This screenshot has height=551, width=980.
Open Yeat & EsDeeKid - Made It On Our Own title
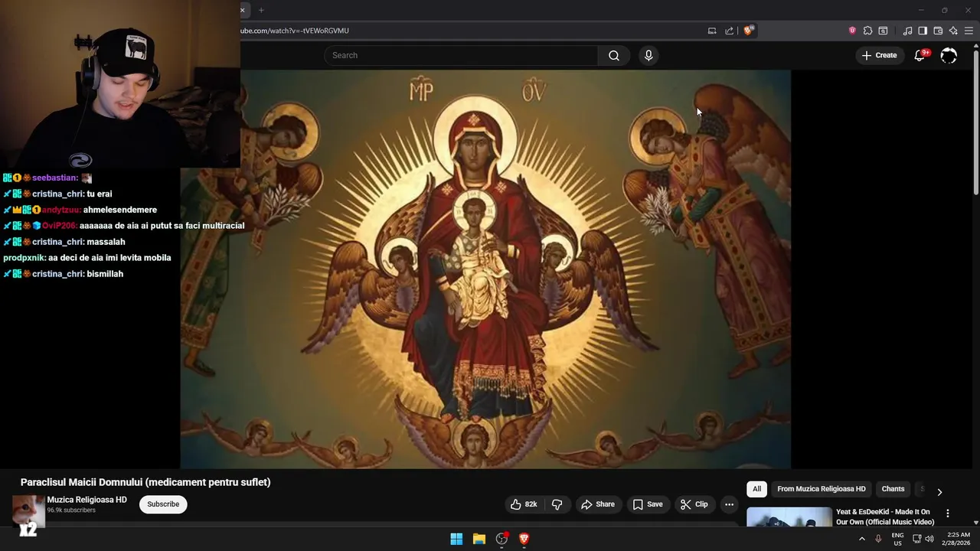pos(885,517)
